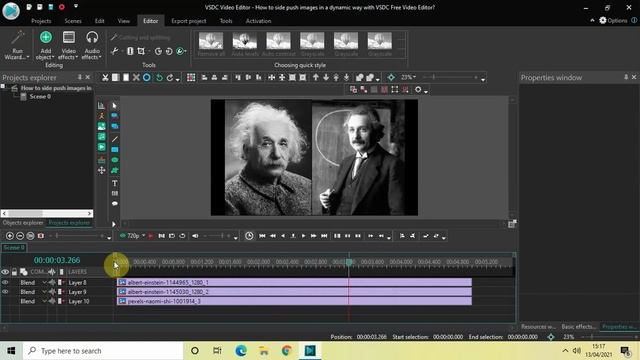Select clip albert-einstein-1144965_1280_1 on timeline
Image resolution: width=640 pixels, height=360 pixels.
[x=294, y=282]
